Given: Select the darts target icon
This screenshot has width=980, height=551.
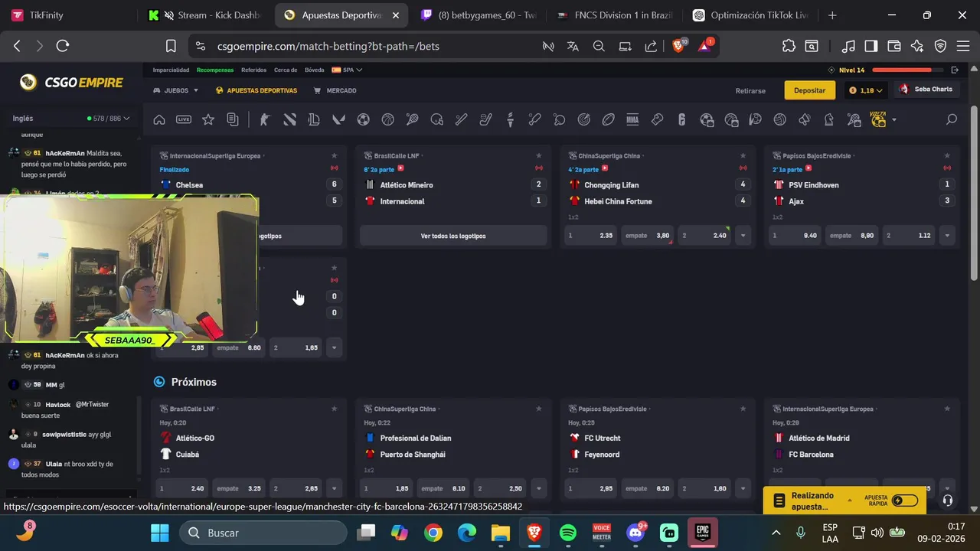Looking at the screenshot, I should click(583, 119).
